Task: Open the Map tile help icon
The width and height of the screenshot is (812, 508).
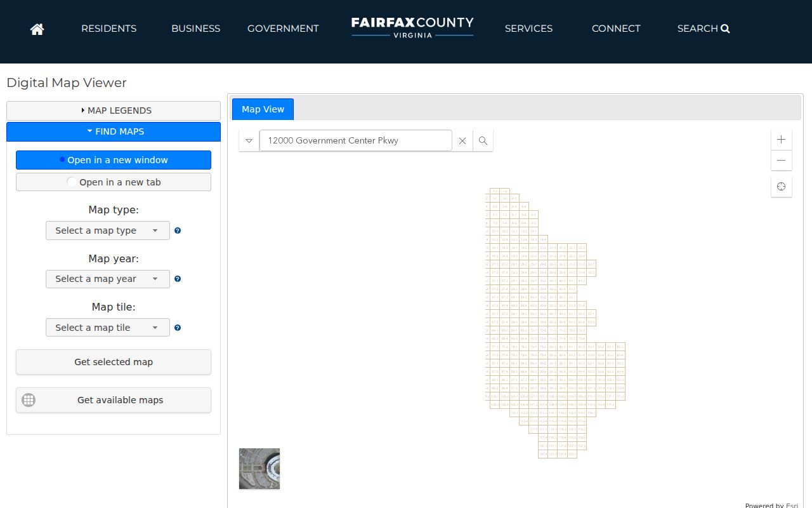Action: [x=178, y=328]
